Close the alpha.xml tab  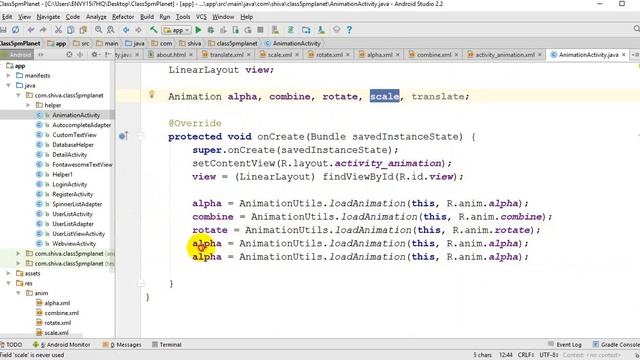398,55
